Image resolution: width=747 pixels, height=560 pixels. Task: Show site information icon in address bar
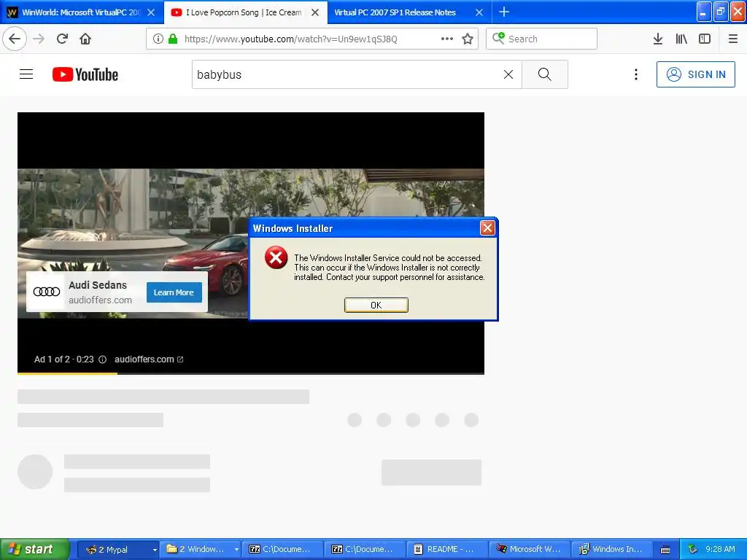tap(158, 39)
